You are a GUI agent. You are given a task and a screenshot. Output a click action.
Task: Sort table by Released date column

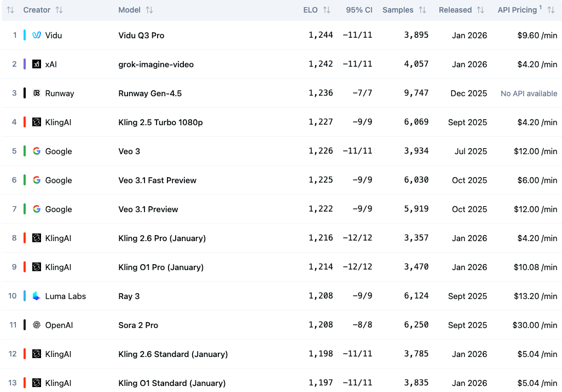[x=480, y=10]
